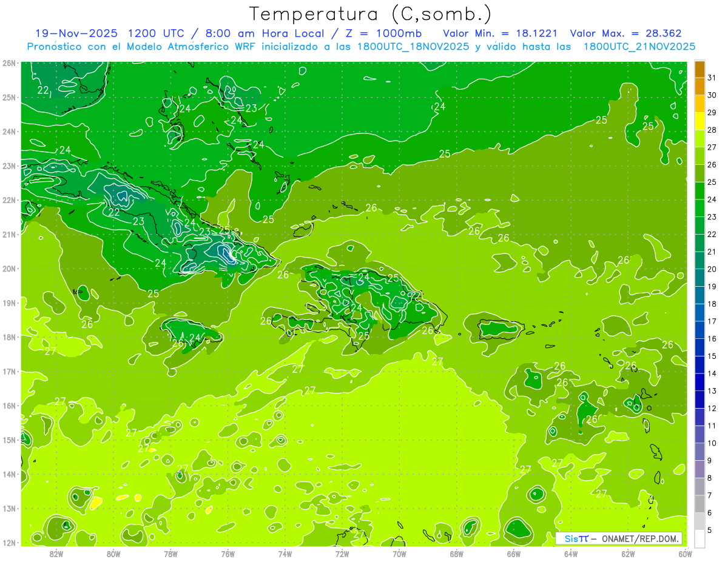728x562 pixels.
Task: Click the '68W' longitude axis label
Action: coord(456,554)
